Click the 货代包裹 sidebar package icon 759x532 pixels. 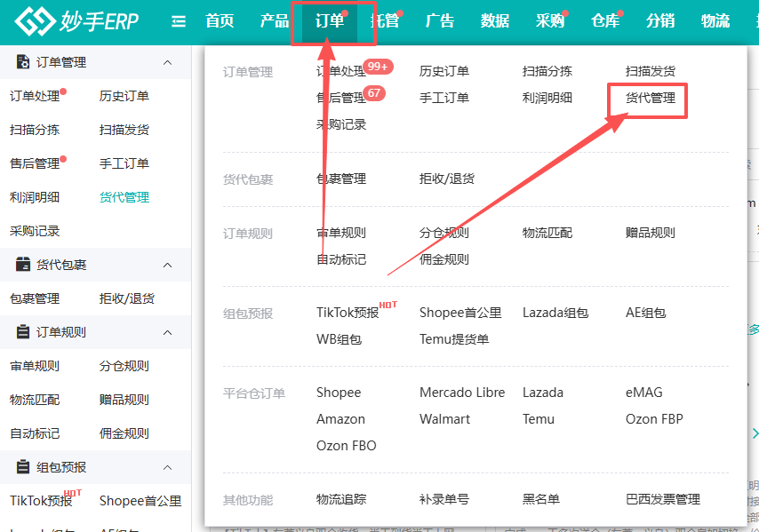tap(23, 265)
